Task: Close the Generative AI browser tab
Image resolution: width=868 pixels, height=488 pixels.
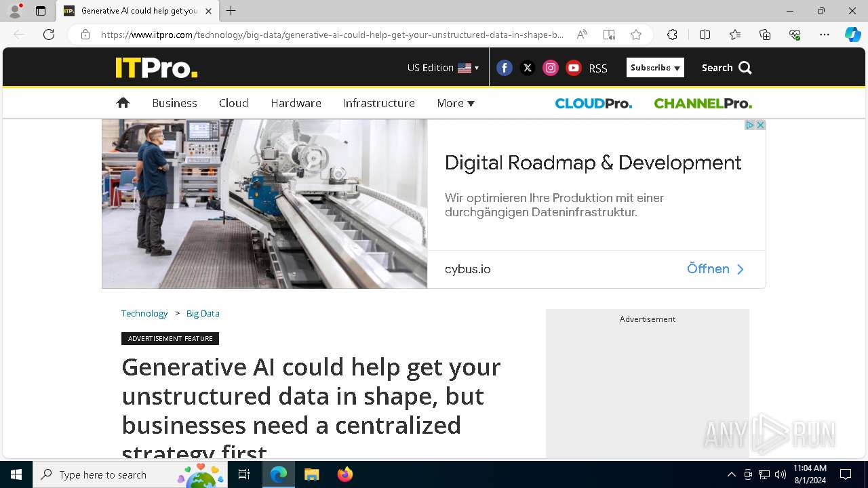Action: click(x=208, y=11)
